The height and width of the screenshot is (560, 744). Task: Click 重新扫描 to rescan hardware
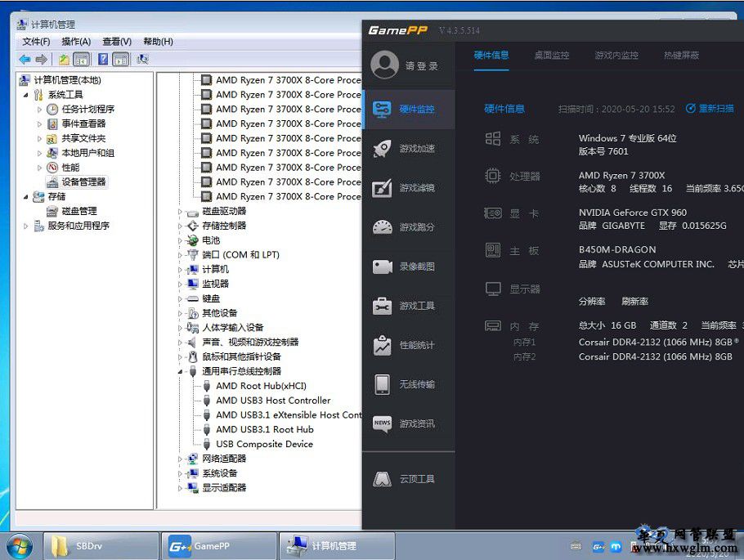pos(710,108)
